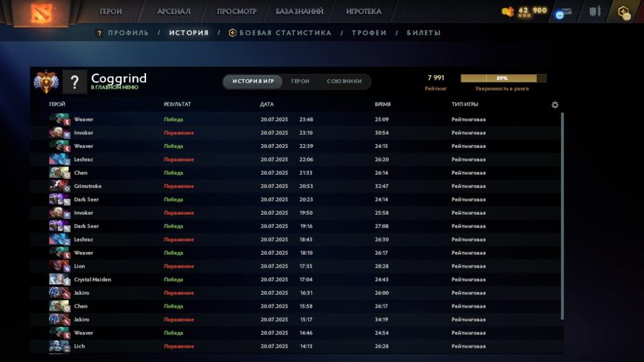
Task: Click the ДАТА column header
Action: tap(267, 104)
